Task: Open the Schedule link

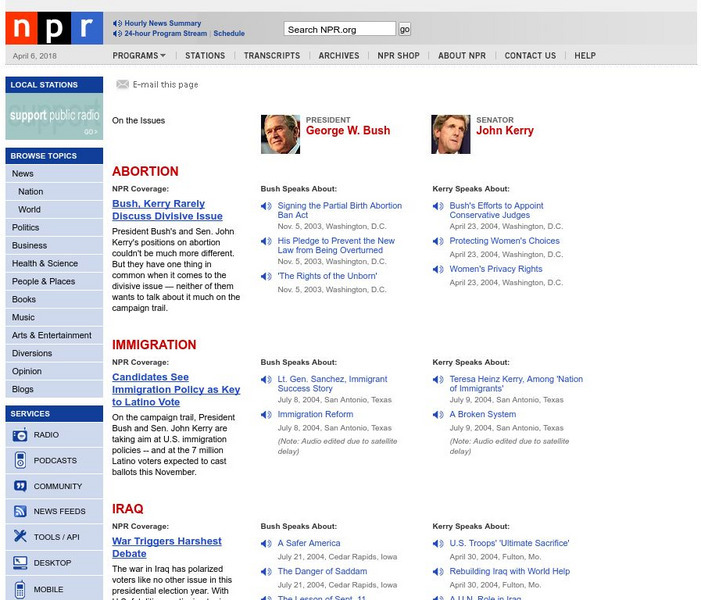Action: (x=229, y=34)
